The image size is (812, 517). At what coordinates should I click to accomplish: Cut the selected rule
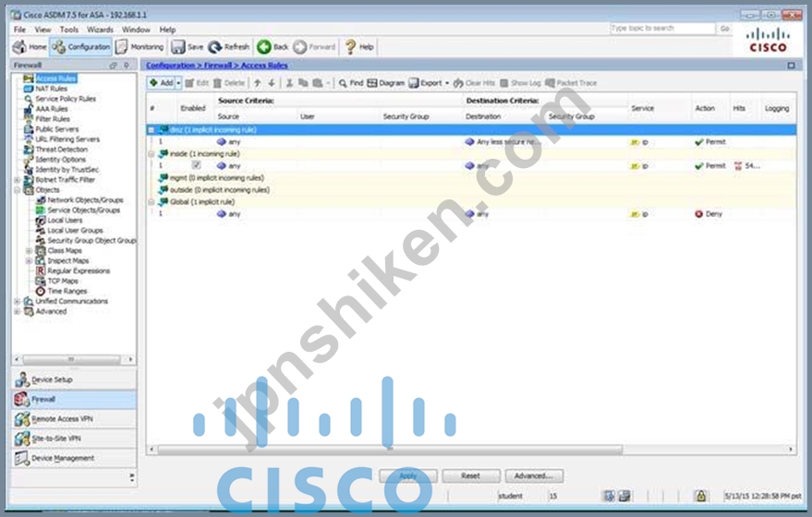pyautogui.click(x=289, y=83)
